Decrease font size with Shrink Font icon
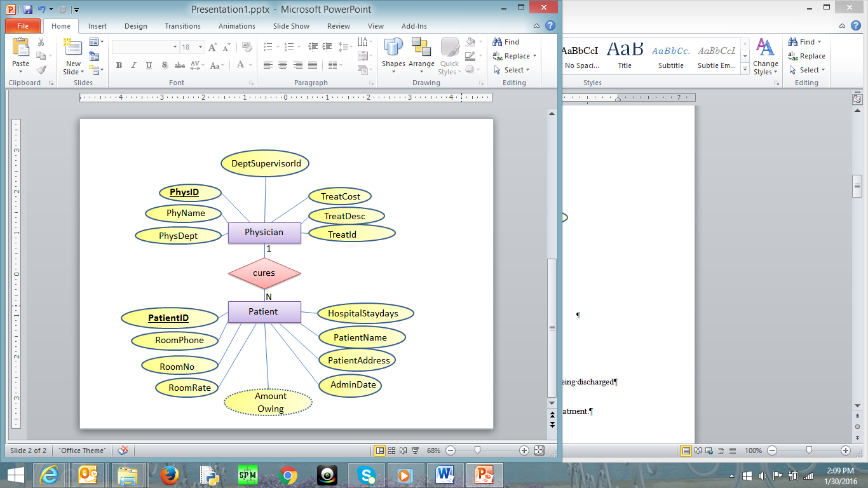The width and height of the screenshot is (868, 488). click(x=226, y=47)
